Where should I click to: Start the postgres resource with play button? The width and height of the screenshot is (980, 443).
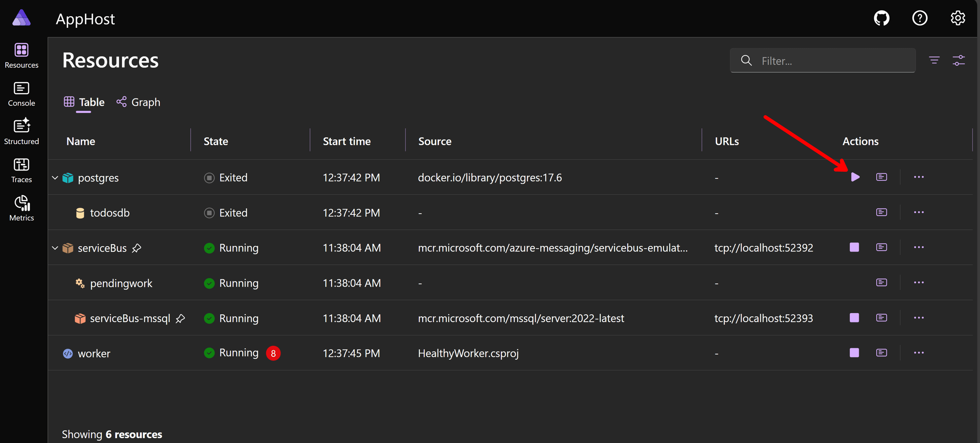coord(855,177)
